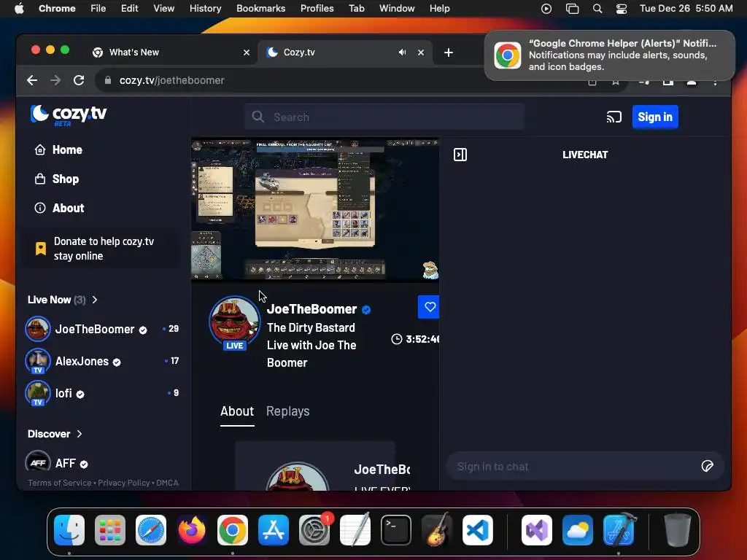Open the Profiles menu
Screen dimensions: 747x560
(x=317, y=9)
